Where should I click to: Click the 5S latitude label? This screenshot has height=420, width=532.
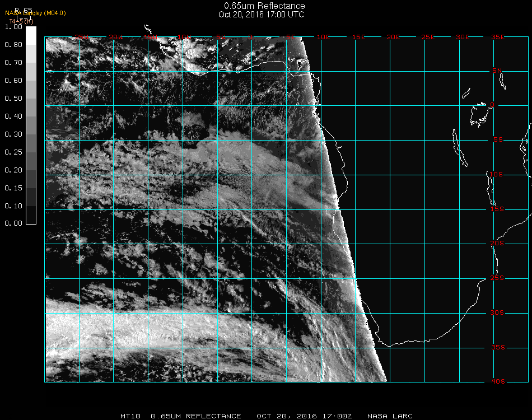498,140
